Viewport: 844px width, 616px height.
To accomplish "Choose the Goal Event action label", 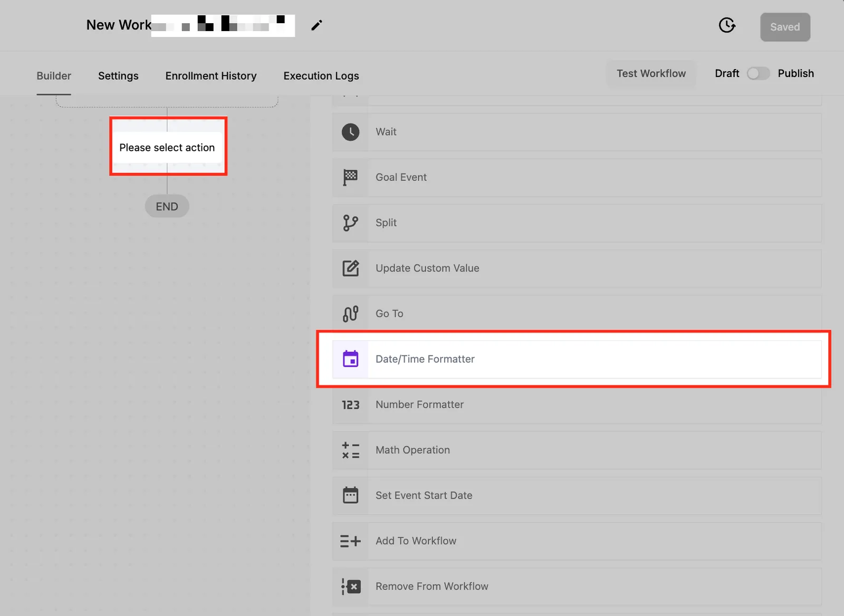I will coord(401,177).
